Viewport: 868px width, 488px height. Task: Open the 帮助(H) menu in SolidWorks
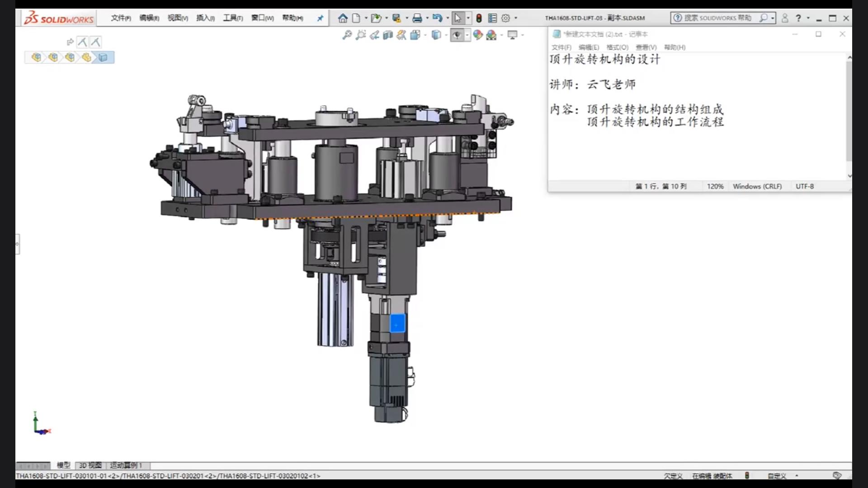tap(292, 18)
